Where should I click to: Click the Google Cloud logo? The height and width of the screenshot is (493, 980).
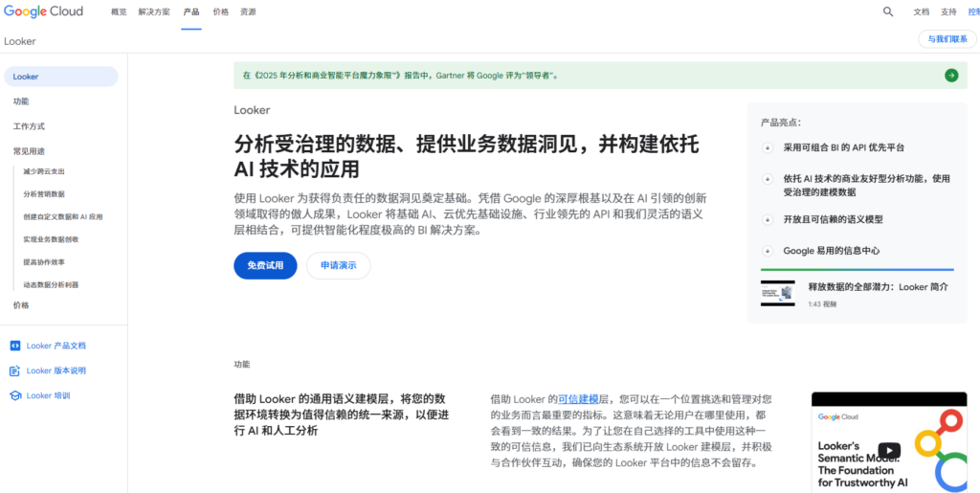(x=43, y=11)
